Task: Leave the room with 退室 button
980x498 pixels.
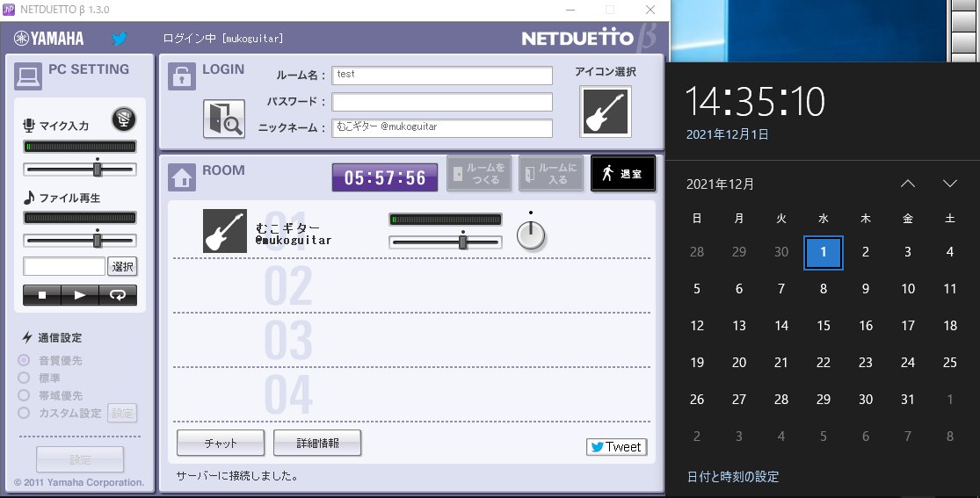Action: 623,173
